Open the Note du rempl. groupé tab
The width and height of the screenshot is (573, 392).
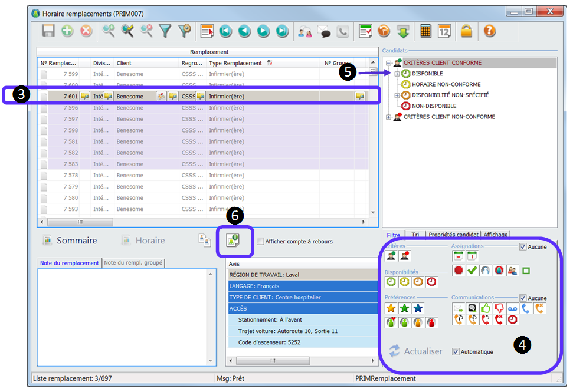pyautogui.click(x=133, y=263)
